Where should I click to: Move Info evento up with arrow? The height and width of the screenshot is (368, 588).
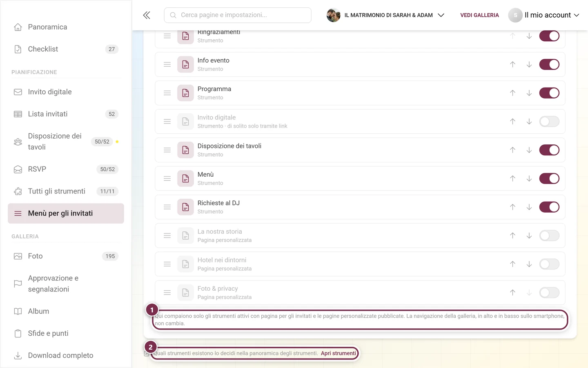click(x=512, y=65)
